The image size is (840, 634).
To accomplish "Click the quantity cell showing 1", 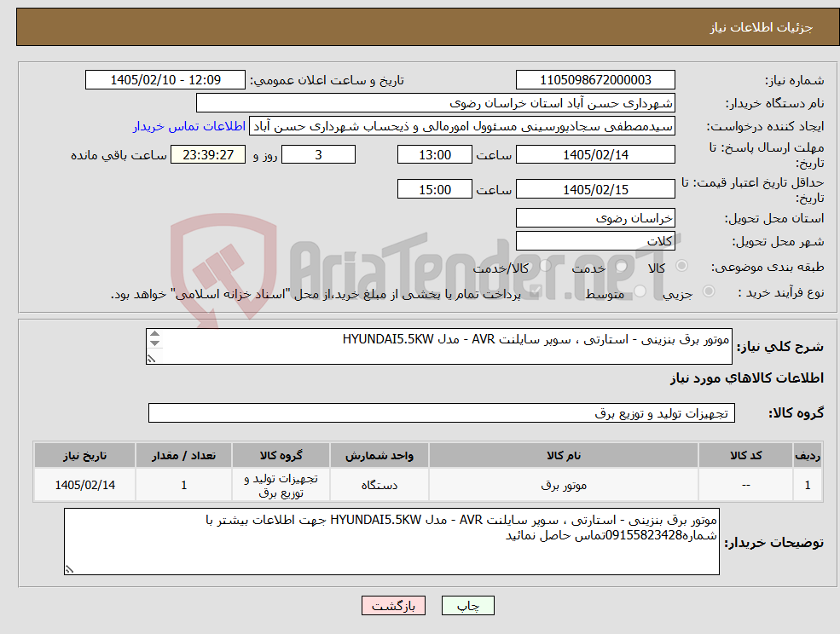I will 183,485.
